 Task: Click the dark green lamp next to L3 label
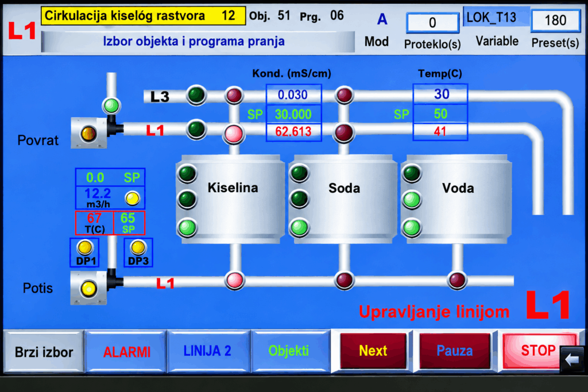coord(196,95)
